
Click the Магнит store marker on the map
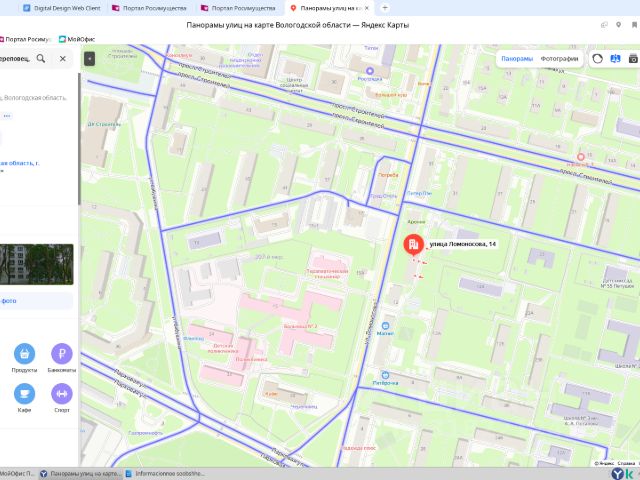[x=385, y=326]
